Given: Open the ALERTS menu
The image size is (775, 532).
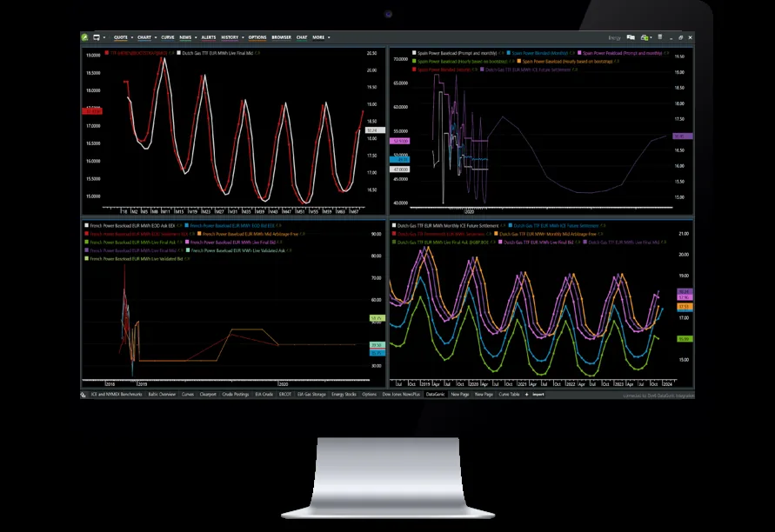Looking at the screenshot, I should (209, 37).
